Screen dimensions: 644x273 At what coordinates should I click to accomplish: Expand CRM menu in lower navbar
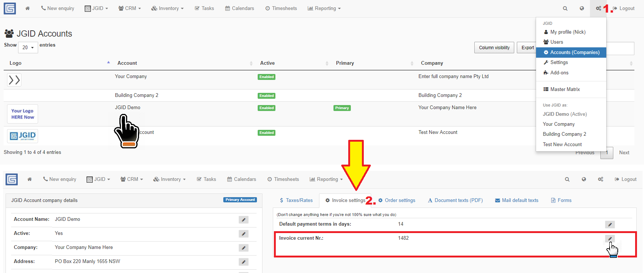(132, 179)
